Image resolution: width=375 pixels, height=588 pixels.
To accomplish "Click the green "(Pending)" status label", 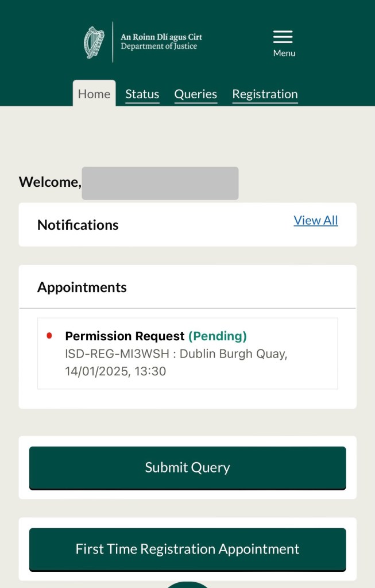I will pos(218,336).
